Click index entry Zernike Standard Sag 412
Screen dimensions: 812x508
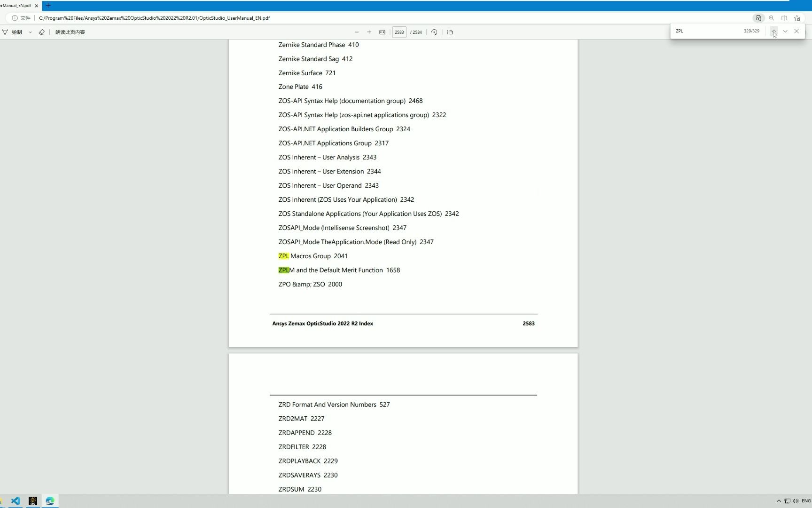pos(315,59)
